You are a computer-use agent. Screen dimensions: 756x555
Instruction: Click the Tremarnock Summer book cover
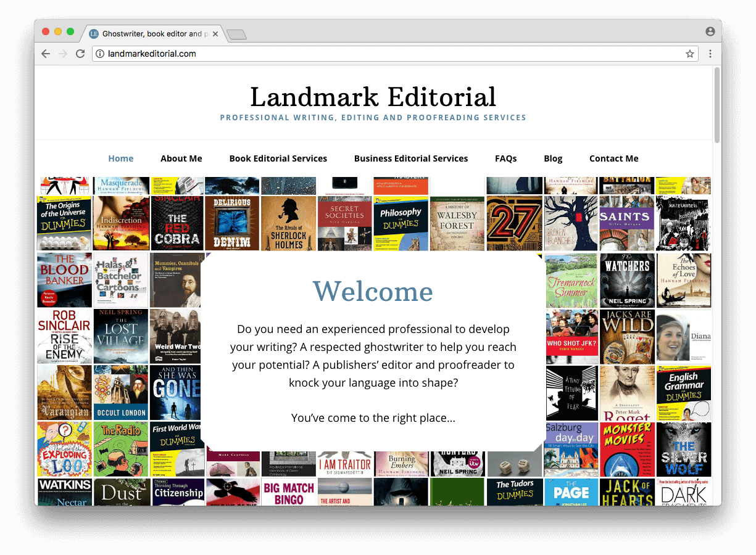(571, 281)
